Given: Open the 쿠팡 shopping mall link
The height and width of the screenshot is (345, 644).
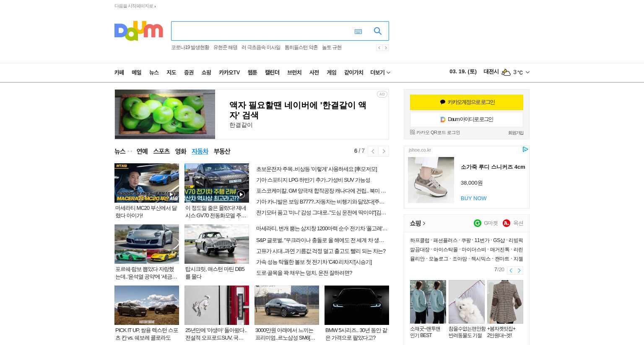Looking at the screenshot, I should coord(466,240).
